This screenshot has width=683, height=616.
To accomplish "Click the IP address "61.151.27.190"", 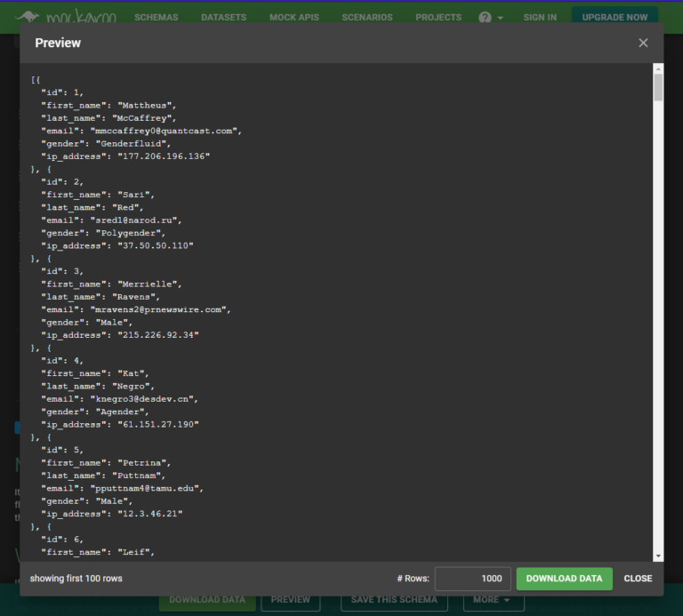I will 158,424.
